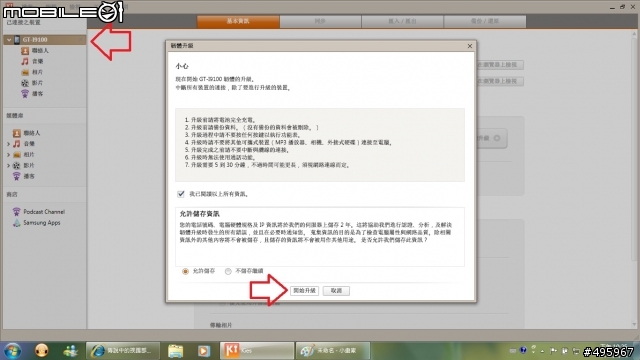Collapse the GT-I9100 device tree
The image size is (640, 360).
[9, 40]
